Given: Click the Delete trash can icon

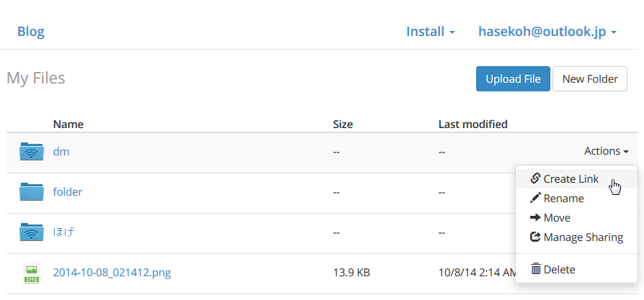Looking at the screenshot, I should [535, 269].
